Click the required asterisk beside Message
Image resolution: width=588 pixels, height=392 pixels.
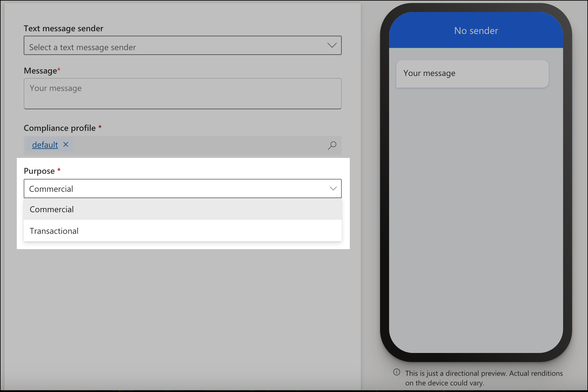click(x=59, y=70)
